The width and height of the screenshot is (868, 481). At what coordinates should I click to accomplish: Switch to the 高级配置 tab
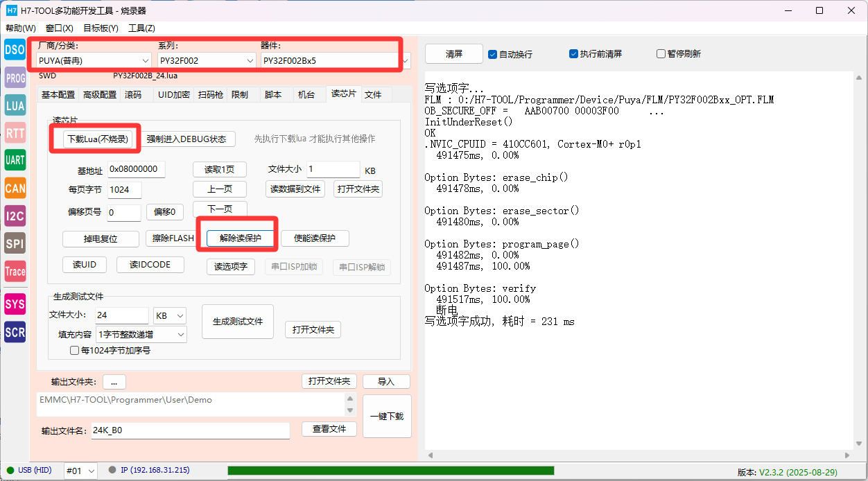point(100,95)
